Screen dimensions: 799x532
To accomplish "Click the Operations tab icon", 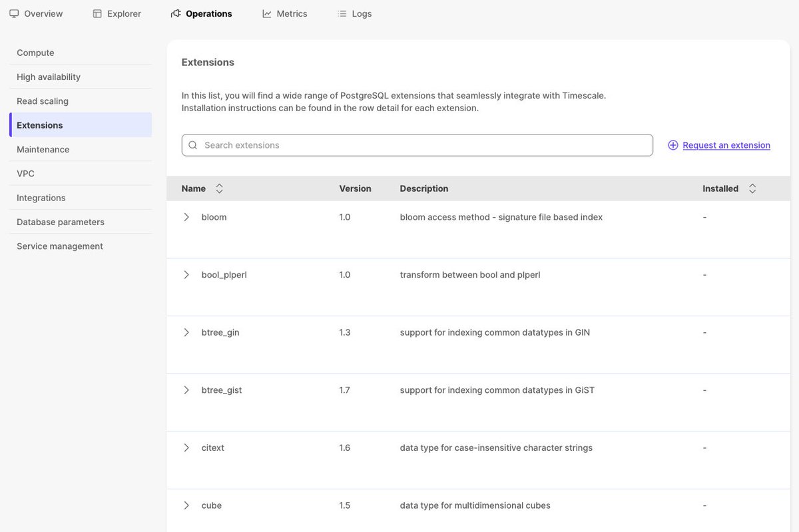I will [x=176, y=13].
